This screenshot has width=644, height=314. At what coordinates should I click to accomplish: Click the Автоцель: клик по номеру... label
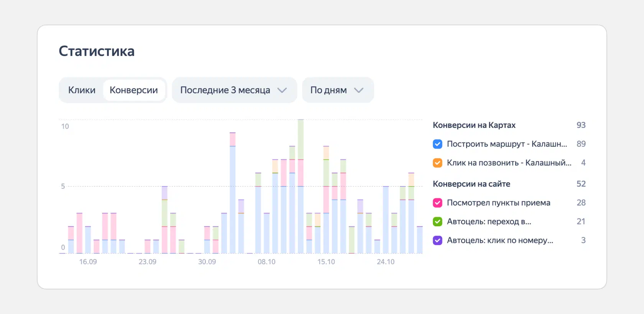(500, 240)
